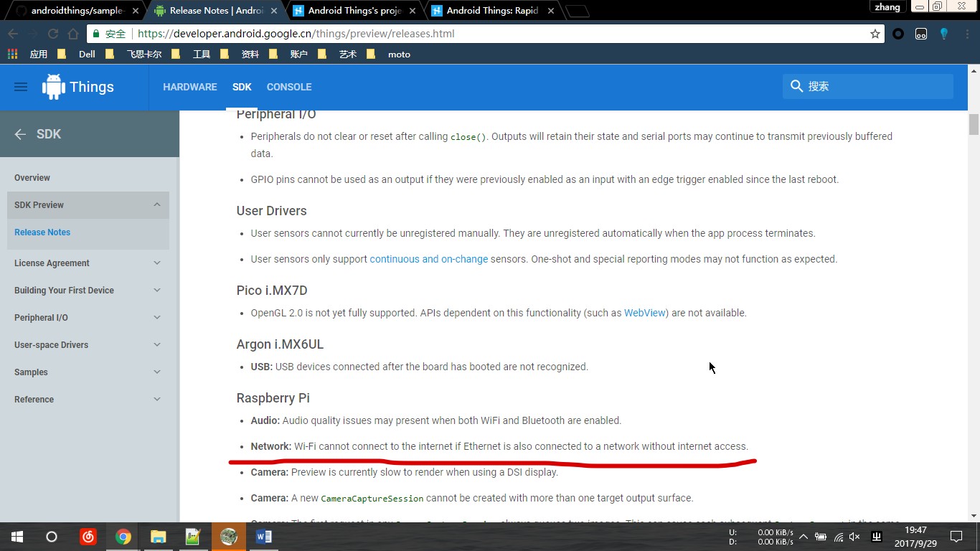This screenshot has width=980, height=551.
Task: Open the continuous and on-change link
Action: point(428,259)
